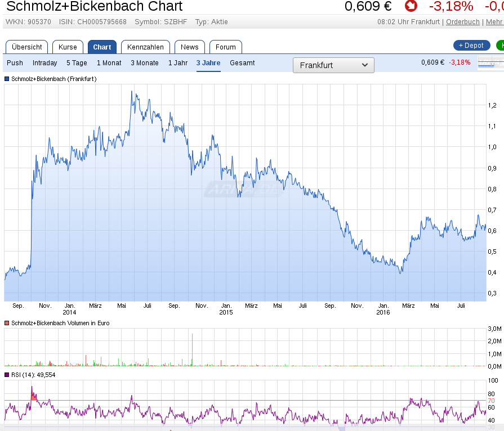Open the Forum tab
This screenshot has height=431, width=504.
point(226,47)
